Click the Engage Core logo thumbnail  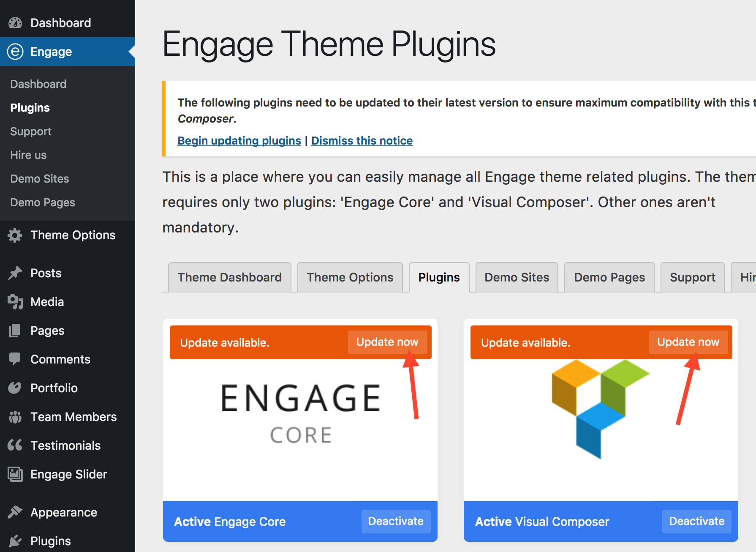click(x=301, y=414)
